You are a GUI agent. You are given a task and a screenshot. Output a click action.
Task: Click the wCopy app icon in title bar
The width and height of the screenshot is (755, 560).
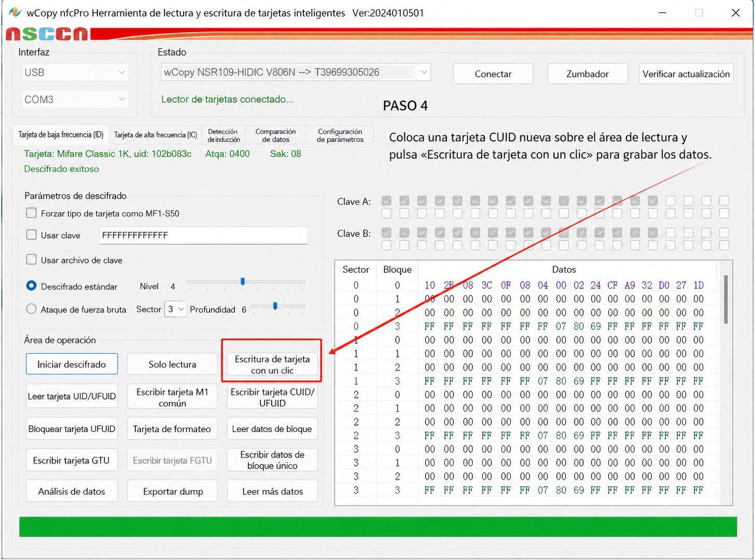tap(15, 12)
